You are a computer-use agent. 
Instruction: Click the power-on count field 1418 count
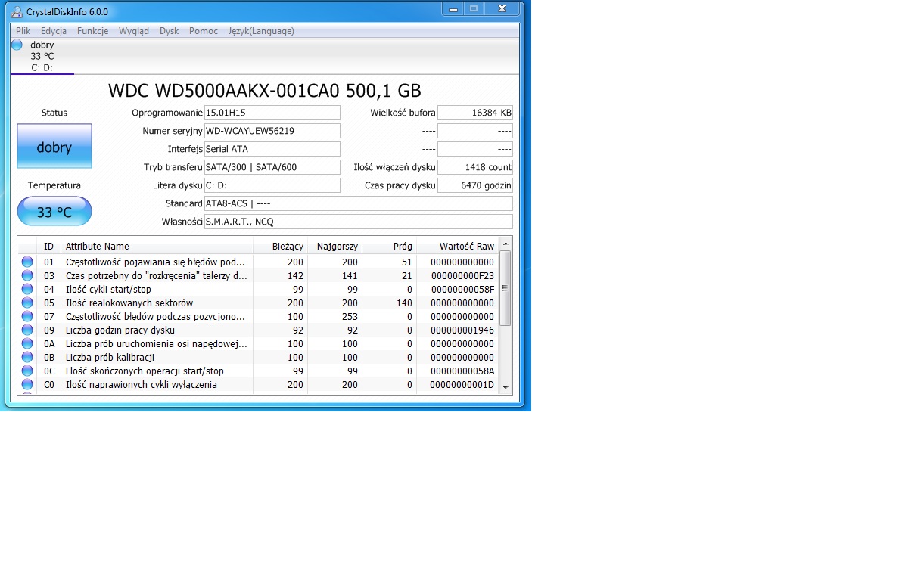(475, 167)
